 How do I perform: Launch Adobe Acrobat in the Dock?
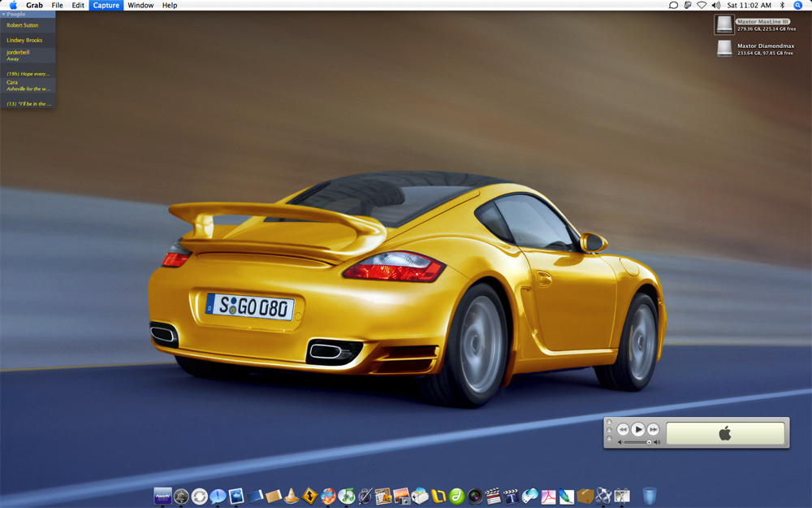tap(548, 496)
